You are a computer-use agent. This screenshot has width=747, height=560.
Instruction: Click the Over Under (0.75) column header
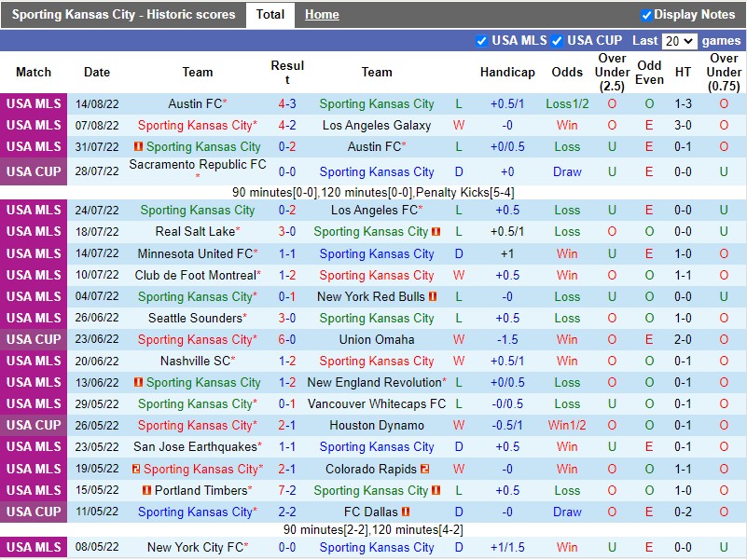coord(724,73)
